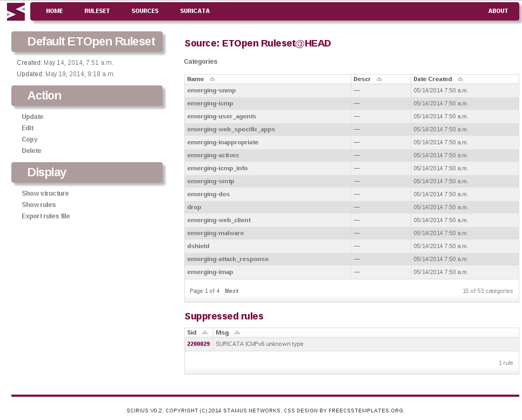
Task: Open the emerging-icmp_info category
Action: tap(217, 168)
